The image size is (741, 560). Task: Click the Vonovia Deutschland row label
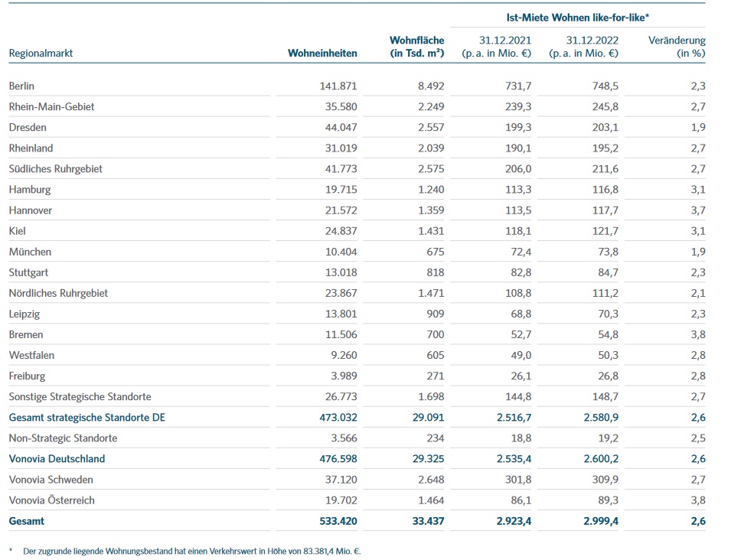click(57, 459)
